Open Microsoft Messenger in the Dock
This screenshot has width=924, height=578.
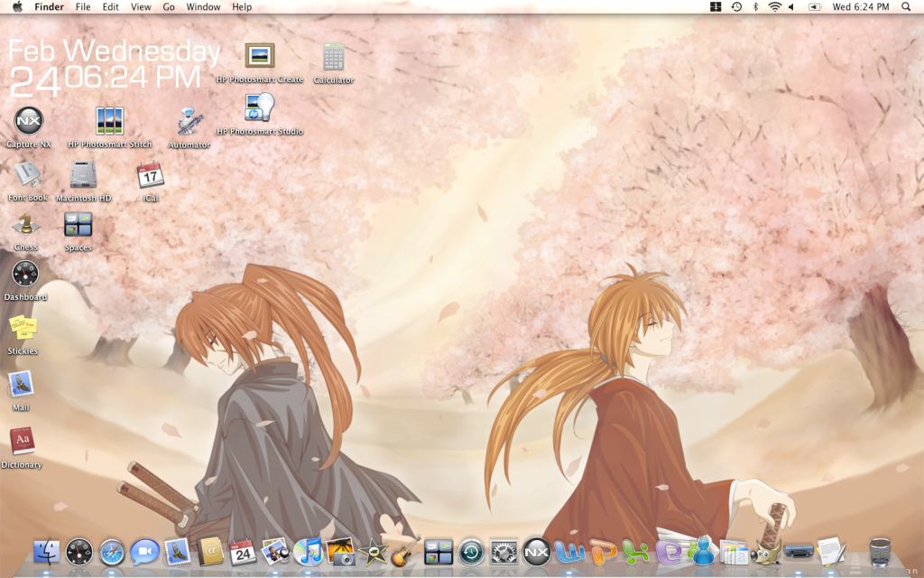pos(701,553)
